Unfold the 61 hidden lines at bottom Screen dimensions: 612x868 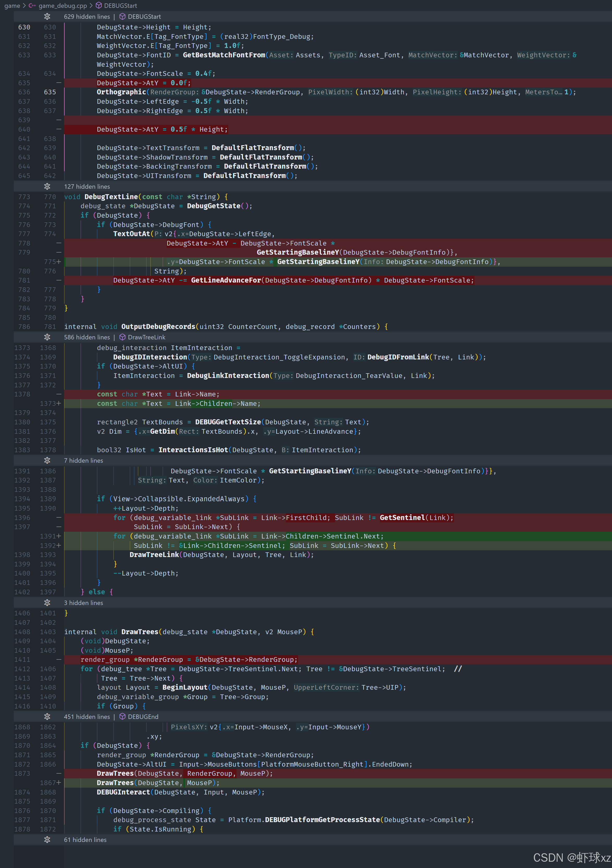[47, 840]
